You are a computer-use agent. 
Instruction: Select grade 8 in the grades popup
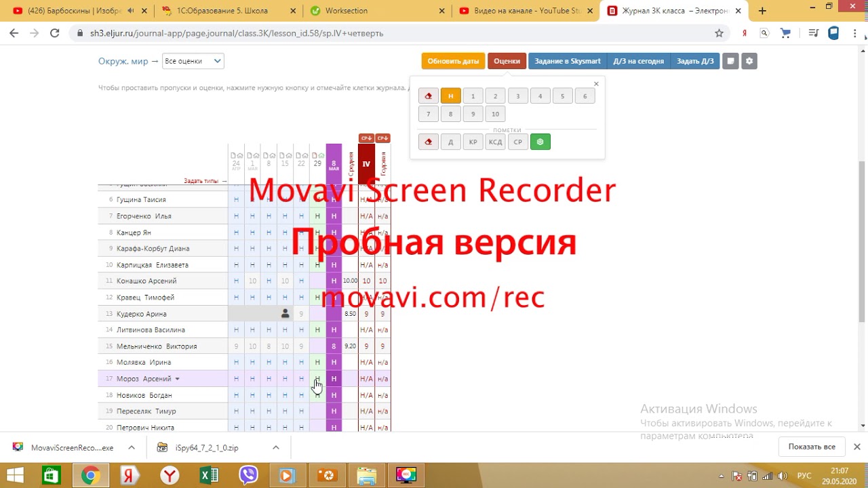click(x=450, y=115)
